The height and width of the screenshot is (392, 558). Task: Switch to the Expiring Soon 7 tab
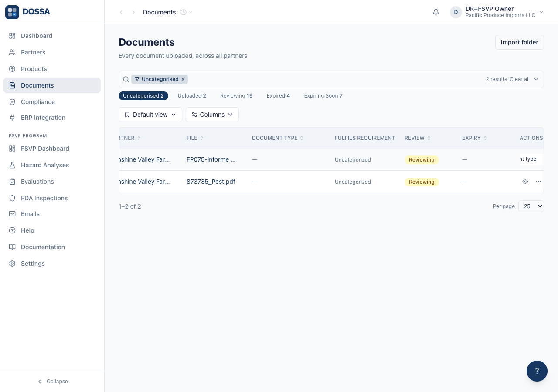click(x=323, y=96)
